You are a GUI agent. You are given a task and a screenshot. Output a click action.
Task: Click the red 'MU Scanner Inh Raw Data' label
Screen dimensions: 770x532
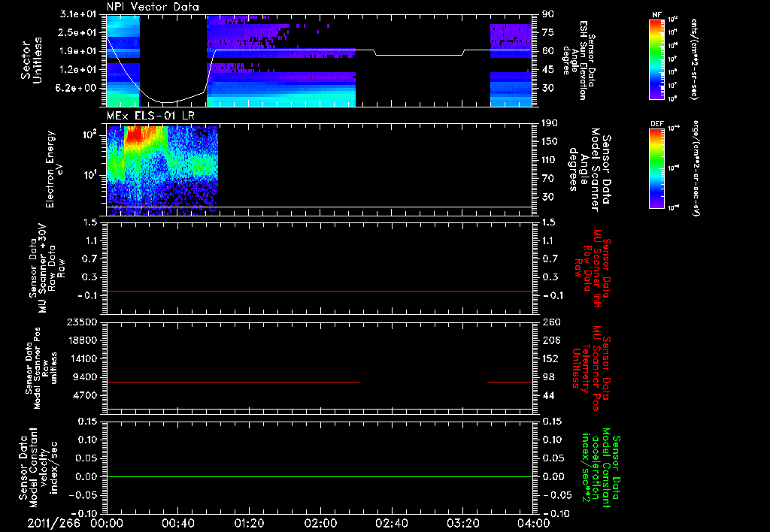click(x=593, y=268)
